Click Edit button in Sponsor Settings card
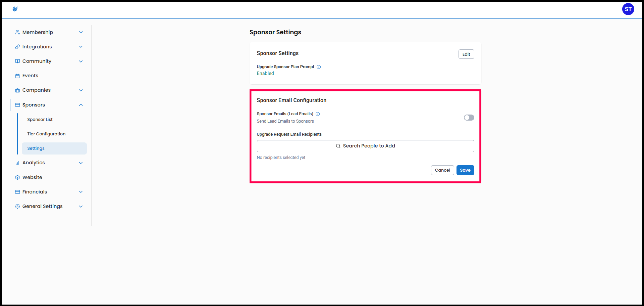The width and height of the screenshot is (644, 306). click(466, 54)
